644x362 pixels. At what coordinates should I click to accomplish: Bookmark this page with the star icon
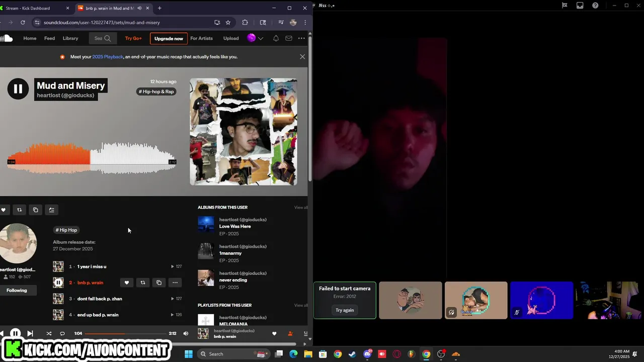click(228, 22)
